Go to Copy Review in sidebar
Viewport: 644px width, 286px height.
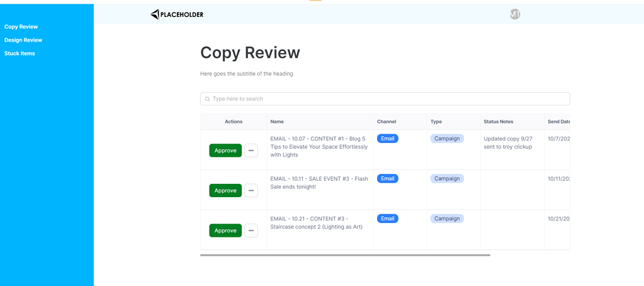point(21,26)
